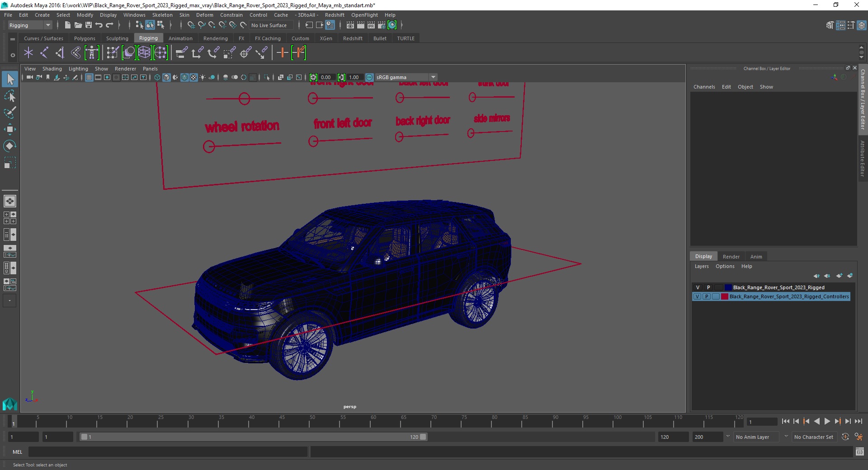Choose the Move tool in the toolbox
Image resolution: width=868 pixels, height=470 pixels.
(x=10, y=129)
